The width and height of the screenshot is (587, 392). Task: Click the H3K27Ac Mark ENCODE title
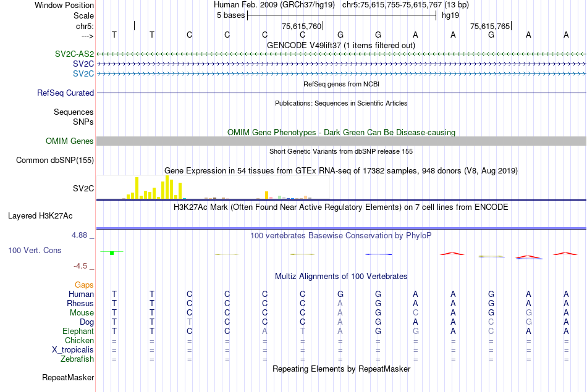click(x=341, y=207)
